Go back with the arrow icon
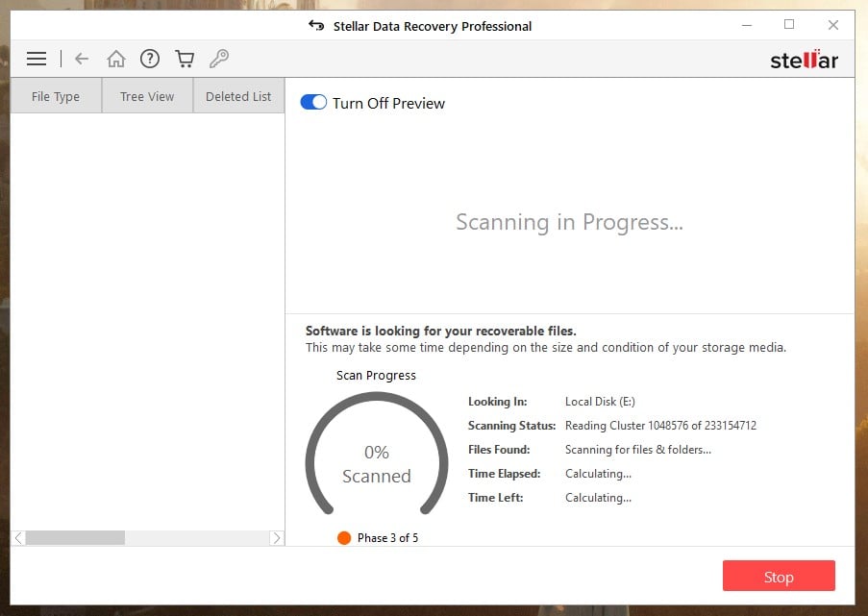868x616 pixels. click(82, 58)
